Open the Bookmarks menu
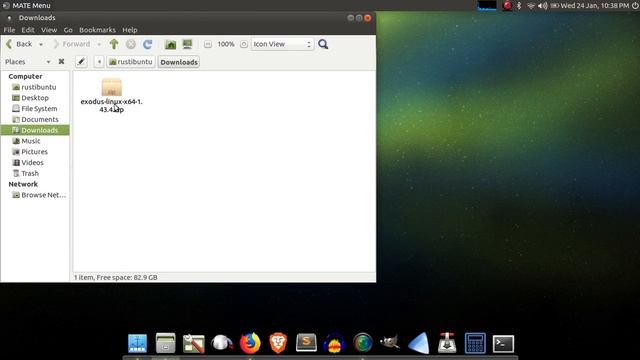The height and width of the screenshot is (360, 640). tap(97, 30)
